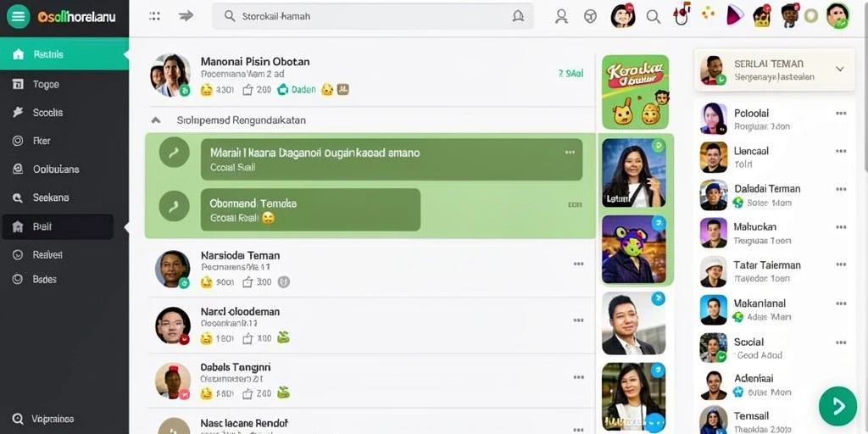Click the like thumb icon on Manonai post
Image resolution: width=868 pixels, height=434 pixels.
tap(248, 90)
